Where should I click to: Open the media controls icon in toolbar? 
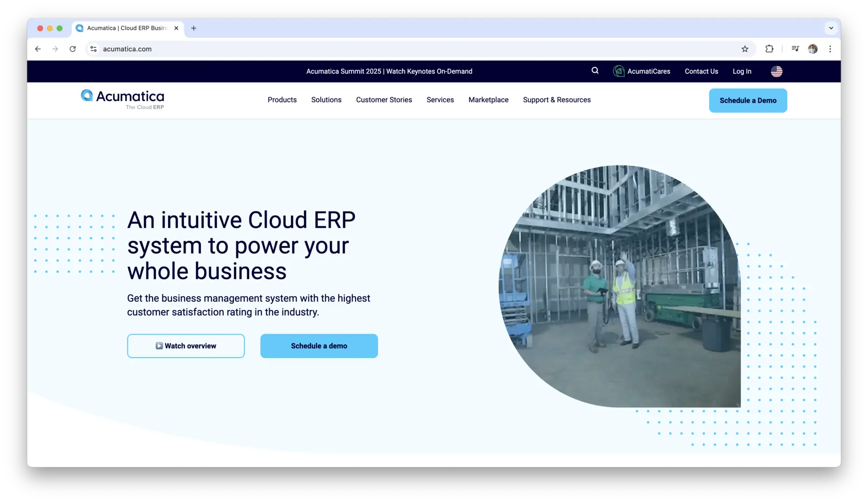pos(795,49)
